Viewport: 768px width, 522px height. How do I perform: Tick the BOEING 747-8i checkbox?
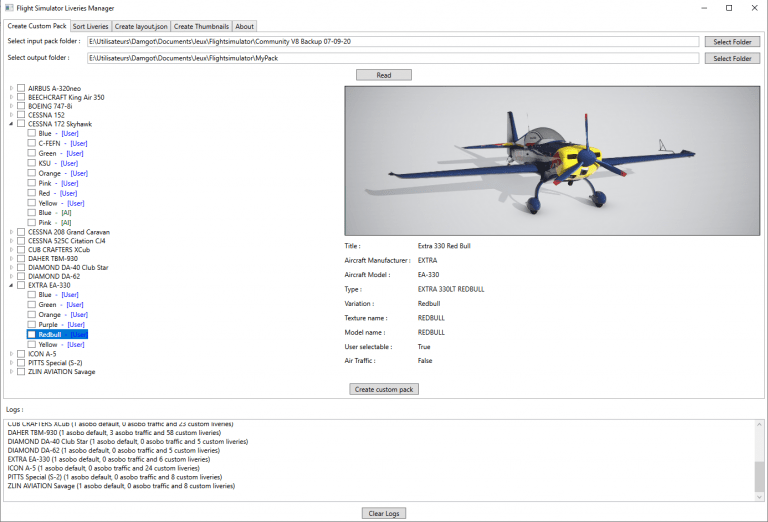[x=21, y=106]
